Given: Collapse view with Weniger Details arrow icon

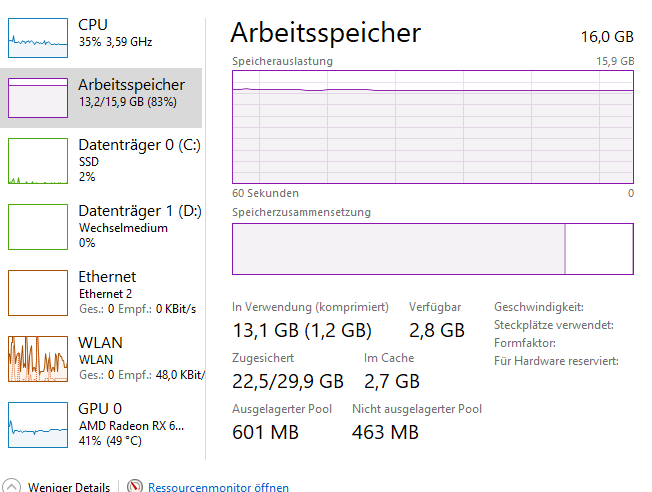Looking at the screenshot, I should coord(11,486).
